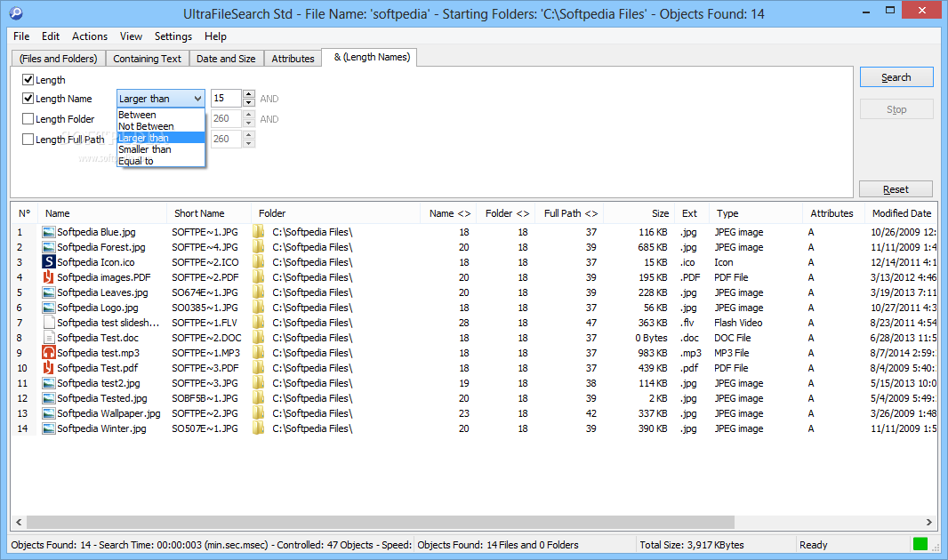The height and width of the screenshot is (560, 948).
Task: Click the blank file icon of Softpedia test slidesh…
Action: click(48, 323)
